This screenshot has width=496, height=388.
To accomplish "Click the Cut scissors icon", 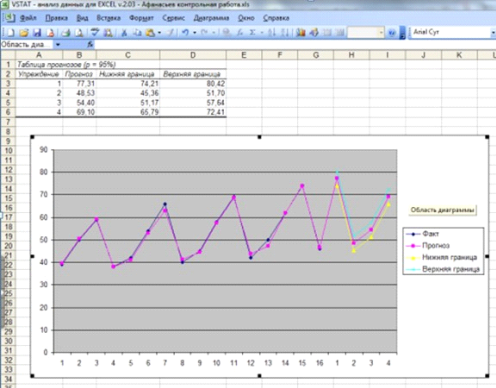I will (x=124, y=33).
